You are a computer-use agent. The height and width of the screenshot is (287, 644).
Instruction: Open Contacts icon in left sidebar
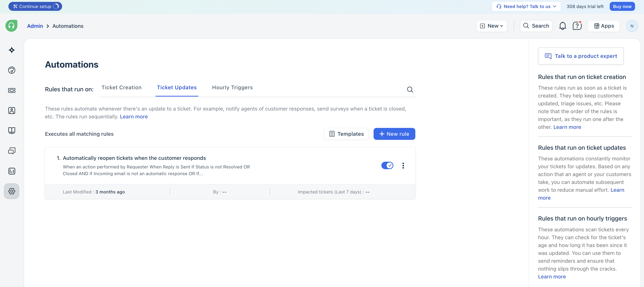coord(12,111)
